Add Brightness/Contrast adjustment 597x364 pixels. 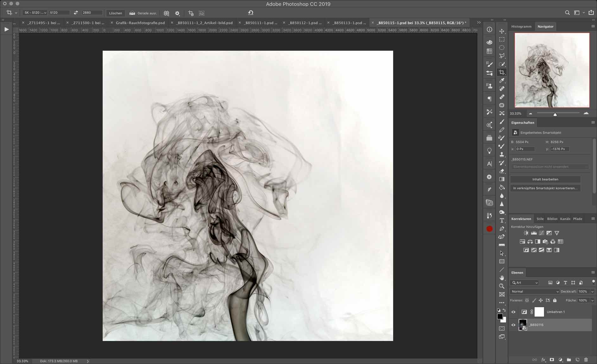pyautogui.click(x=526, y=233)
